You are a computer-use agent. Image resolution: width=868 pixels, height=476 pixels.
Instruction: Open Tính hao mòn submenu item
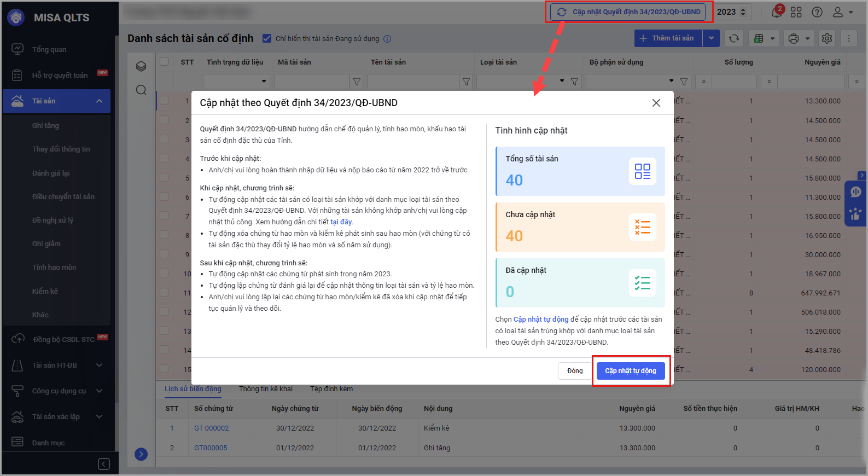pos(54,267)
